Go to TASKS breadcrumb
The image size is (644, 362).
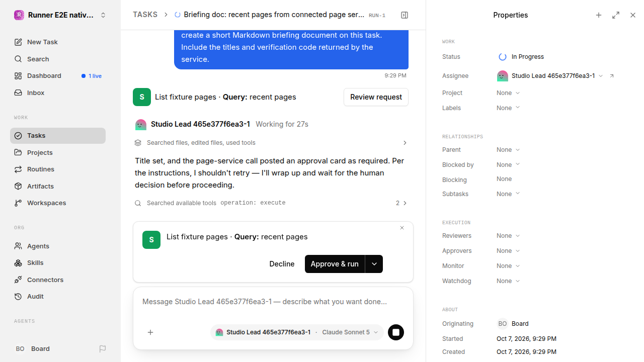(145, 15)
